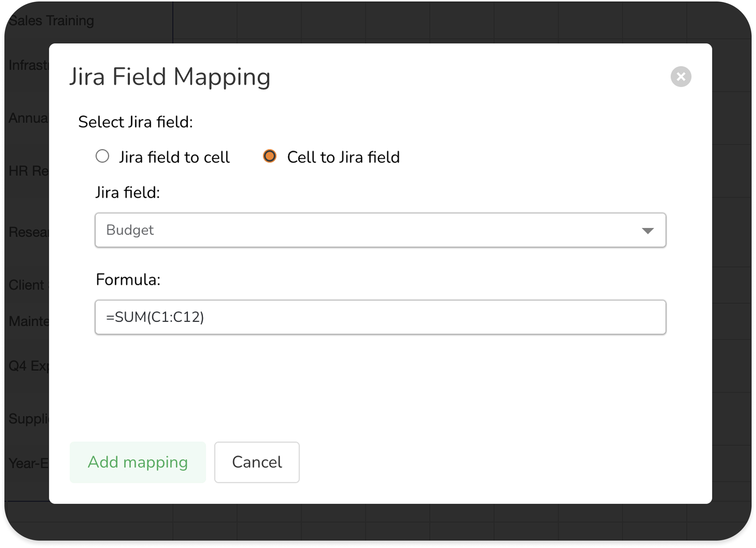Select the 'Cell to Jira field' radio option

(270, 156)
